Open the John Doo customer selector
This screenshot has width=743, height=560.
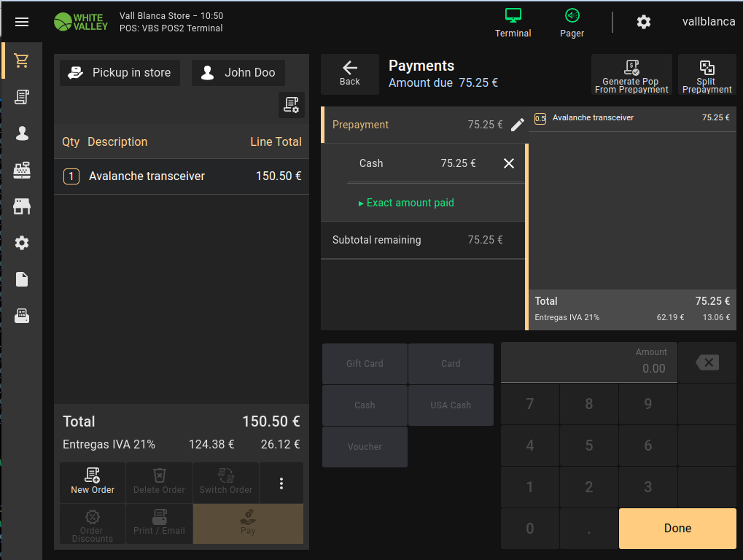point(238,73)
